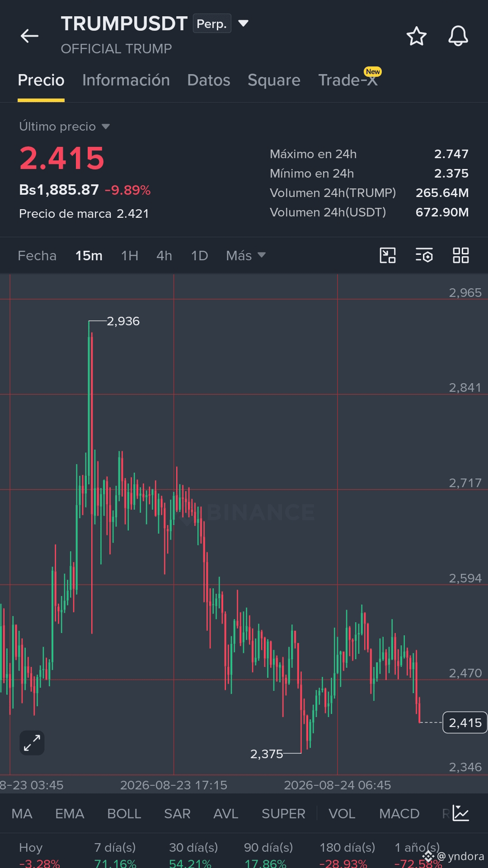Tap the Mínimo en 24h value 2.375
488x868 pixels.
click(x=451, y=174)
